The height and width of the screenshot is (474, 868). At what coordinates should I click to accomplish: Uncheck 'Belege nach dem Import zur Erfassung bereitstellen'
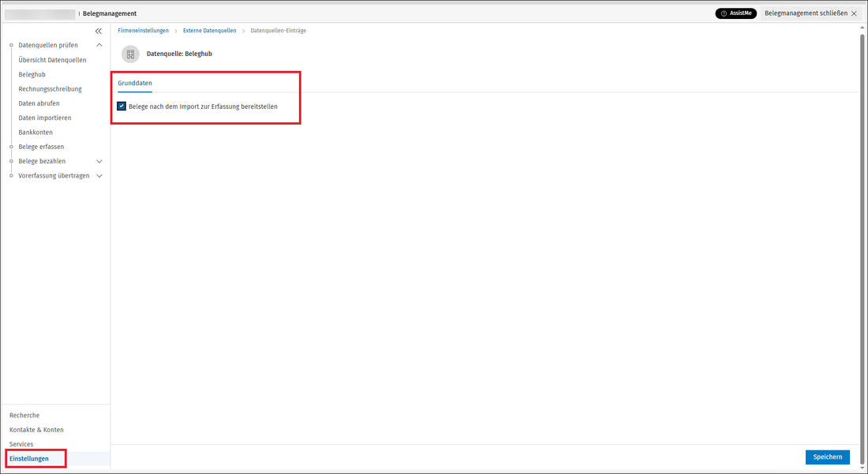122,106
